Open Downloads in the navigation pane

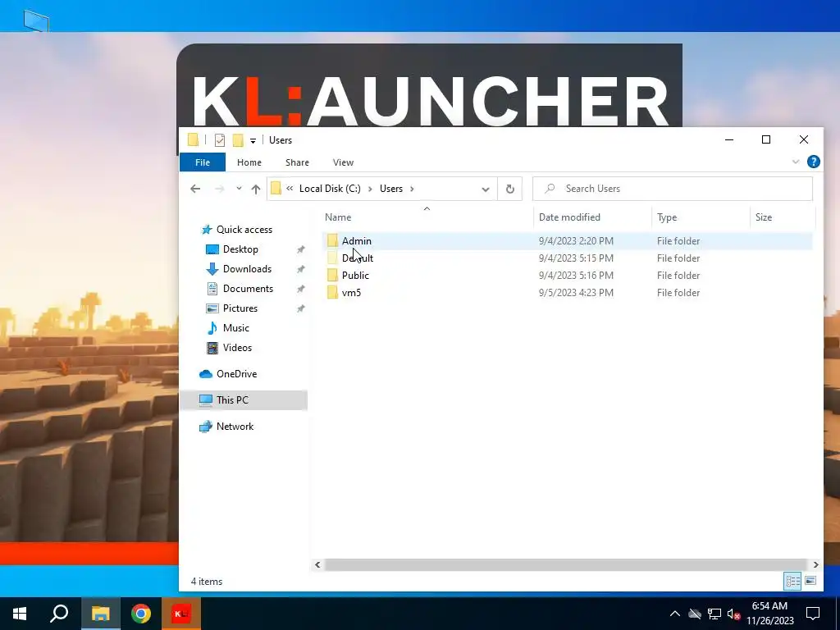[x=247, y=269]
